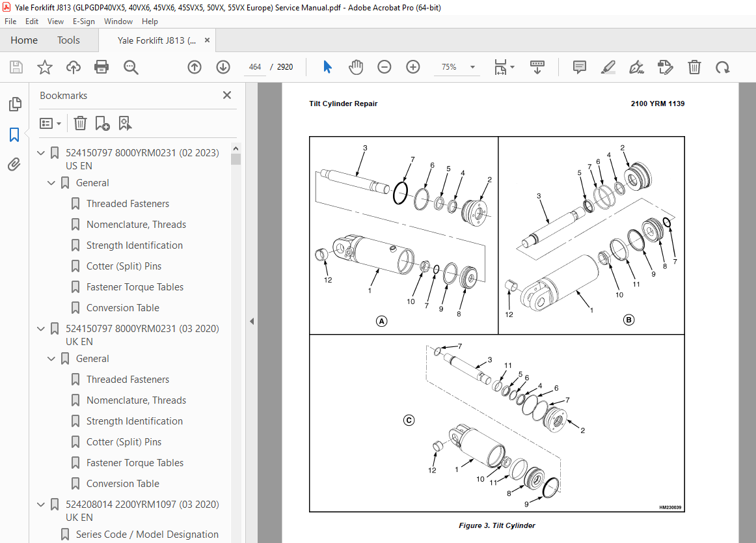
Task: Open the View menu
Action: click(55, 21)
